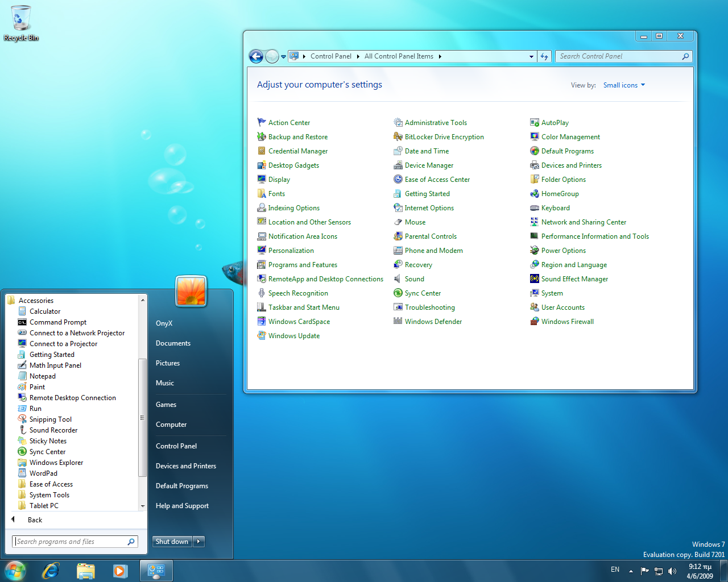Open the Administrative Tools icon

398,122
